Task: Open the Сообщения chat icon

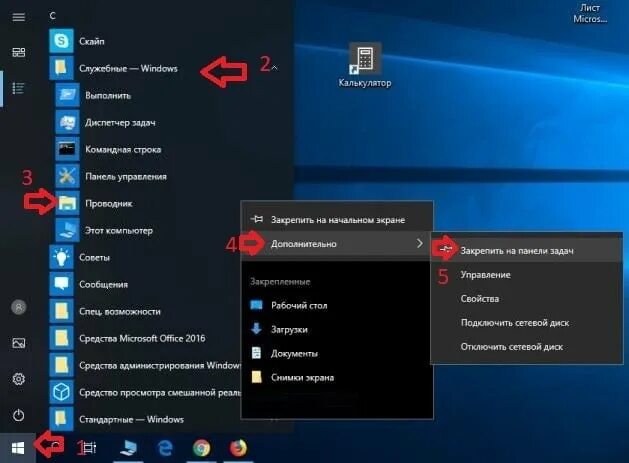Action: (x=61, y=284)
